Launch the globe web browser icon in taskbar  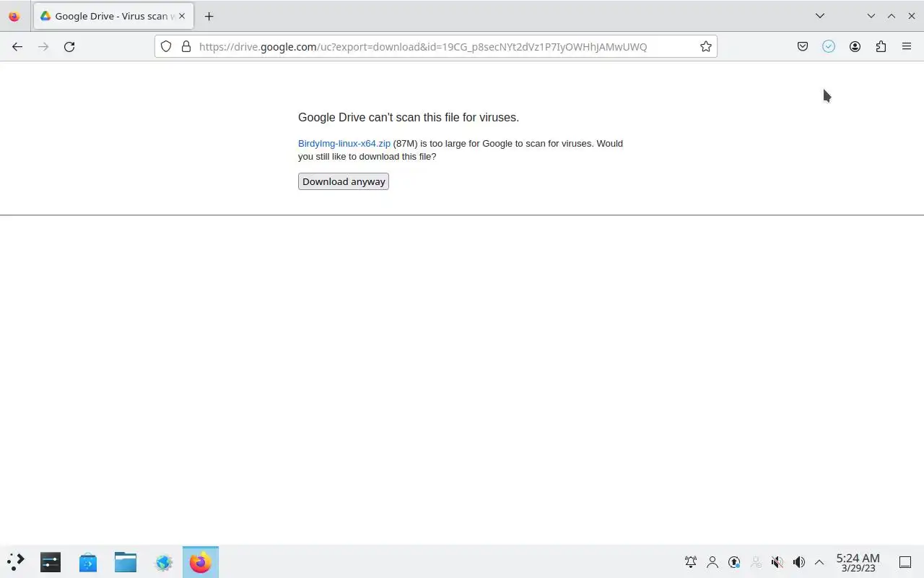point(163,561)
